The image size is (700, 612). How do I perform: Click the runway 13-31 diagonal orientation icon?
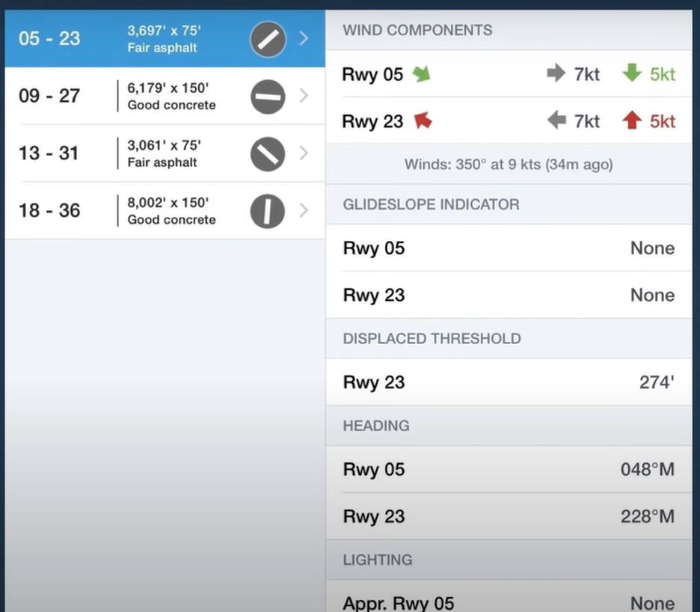click(x=268, y=154)
